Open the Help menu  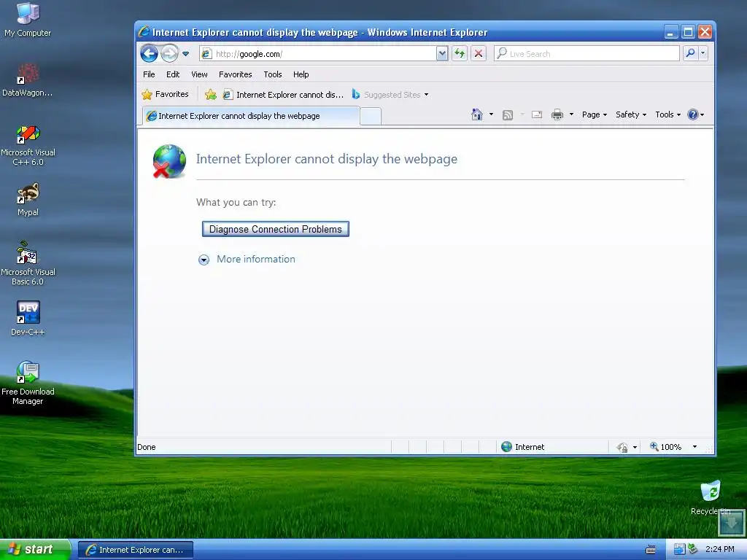point(301,74)
